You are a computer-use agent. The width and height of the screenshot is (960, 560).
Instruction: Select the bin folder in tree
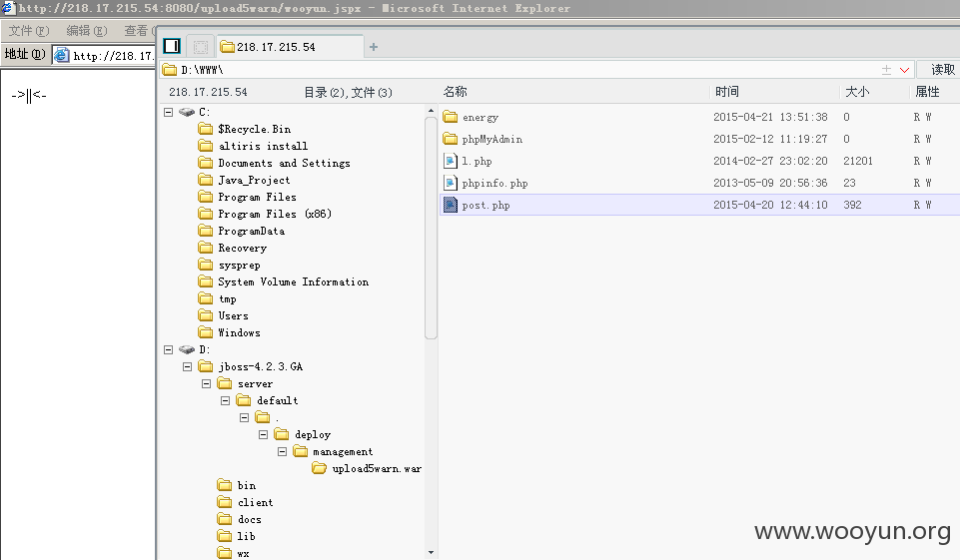click(x=247, y=485)
